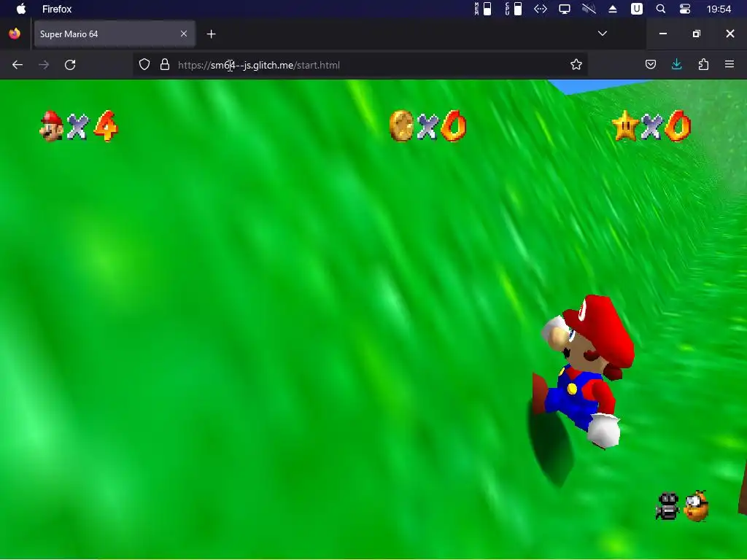
Task: Select the Super Mario 64 tab
Action: tap(115, 34)
